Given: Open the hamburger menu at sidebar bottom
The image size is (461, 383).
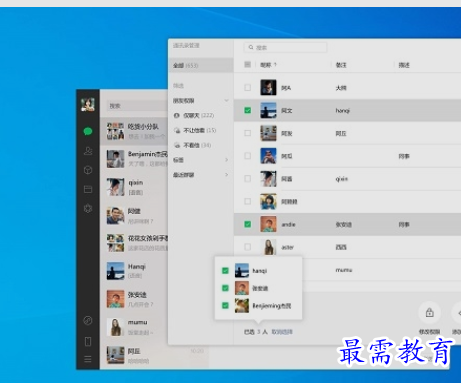Looking at the screenshot, I should tap(88, 359).
